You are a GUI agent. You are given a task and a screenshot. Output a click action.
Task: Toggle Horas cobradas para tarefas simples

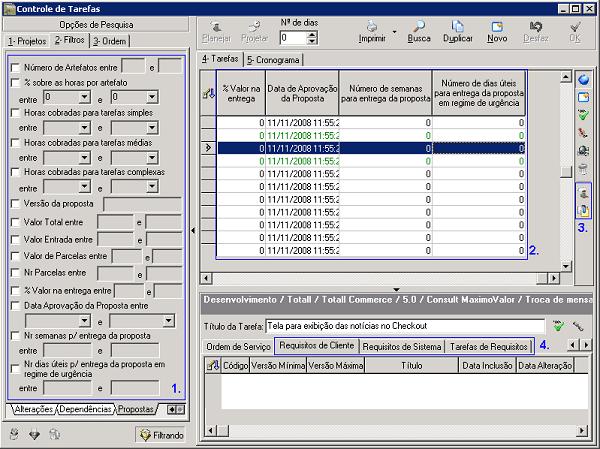pos(15,113)
